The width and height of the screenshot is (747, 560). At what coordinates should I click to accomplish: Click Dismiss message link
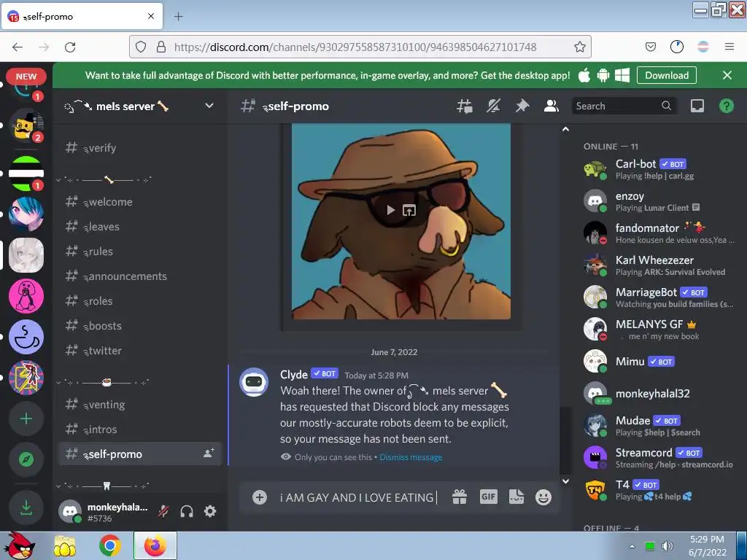click(411, 457)
